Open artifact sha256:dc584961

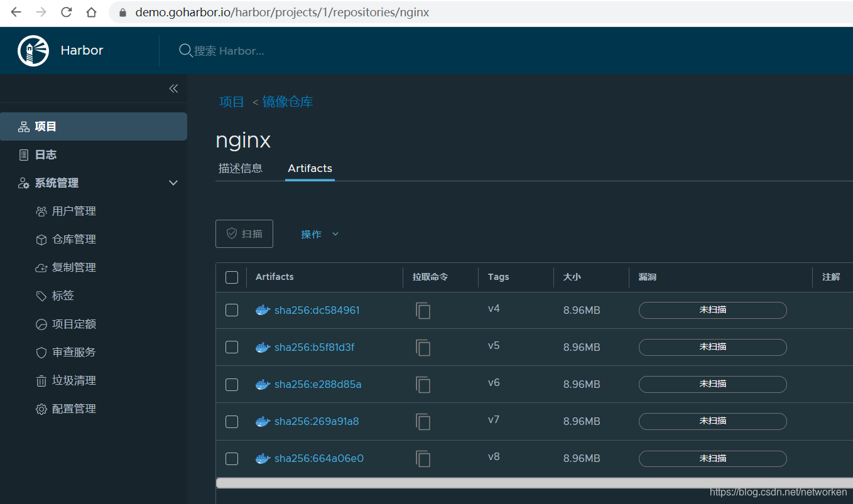pos(317,310)
